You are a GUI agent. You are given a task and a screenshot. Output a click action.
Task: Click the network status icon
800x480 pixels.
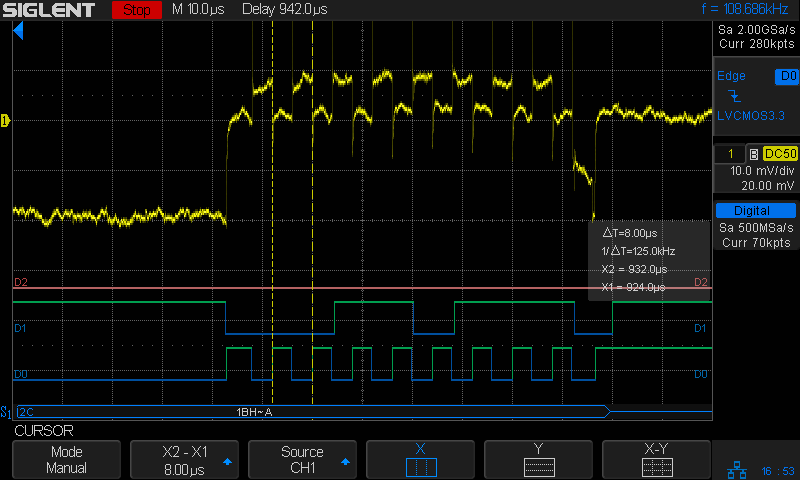(736, 470)
